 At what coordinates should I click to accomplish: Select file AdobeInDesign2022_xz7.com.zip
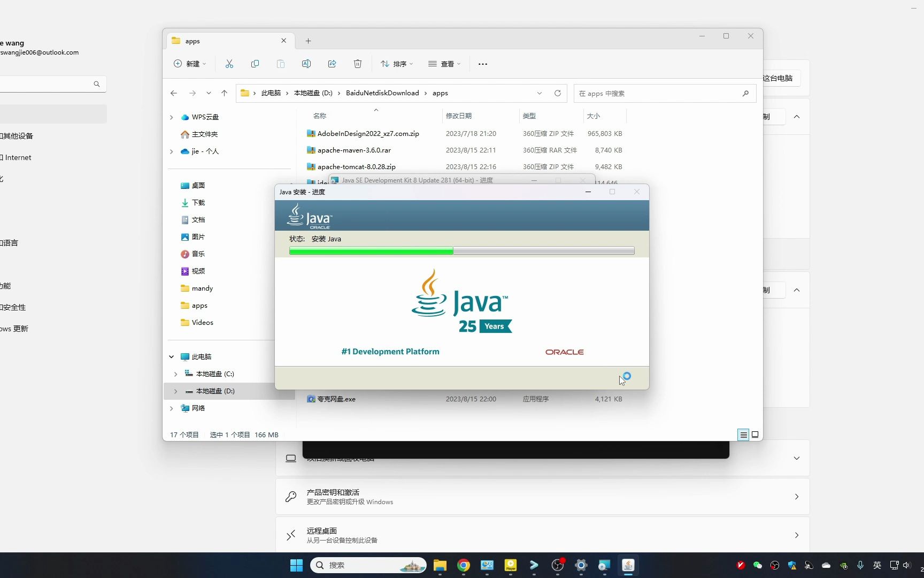click(x=368, y=134)
